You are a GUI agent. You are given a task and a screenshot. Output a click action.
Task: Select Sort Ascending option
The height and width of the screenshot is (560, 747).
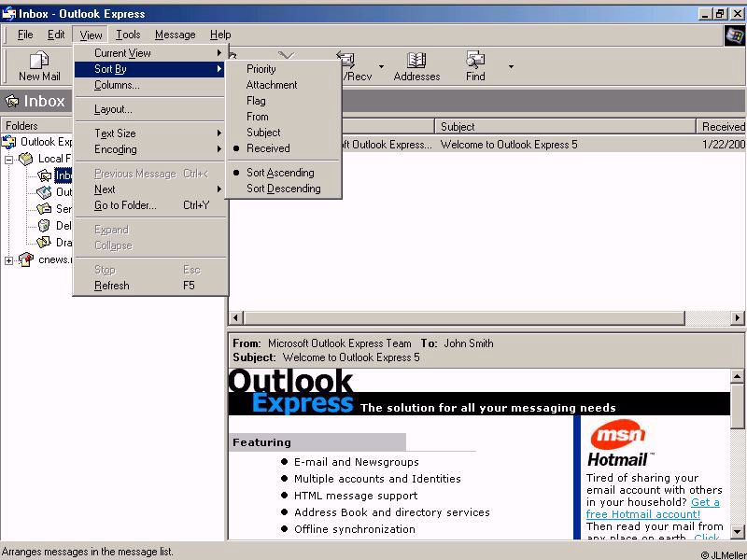tap(280, 173)
